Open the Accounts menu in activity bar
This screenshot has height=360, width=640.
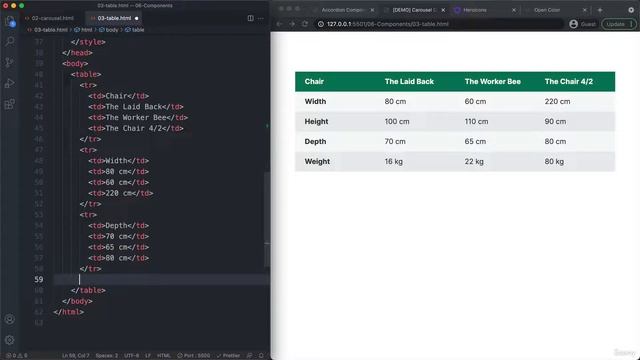10,319
